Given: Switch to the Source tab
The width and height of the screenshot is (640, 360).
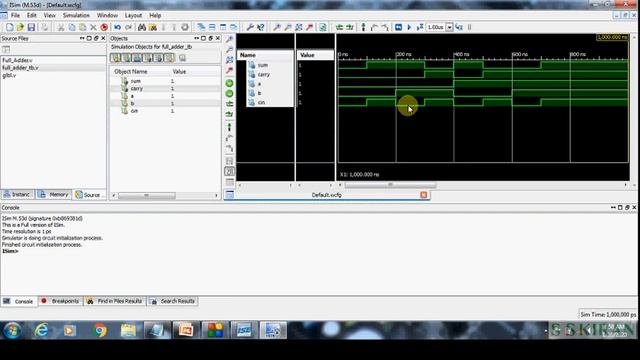Looking at the screenshot, I should pos(89,195).
